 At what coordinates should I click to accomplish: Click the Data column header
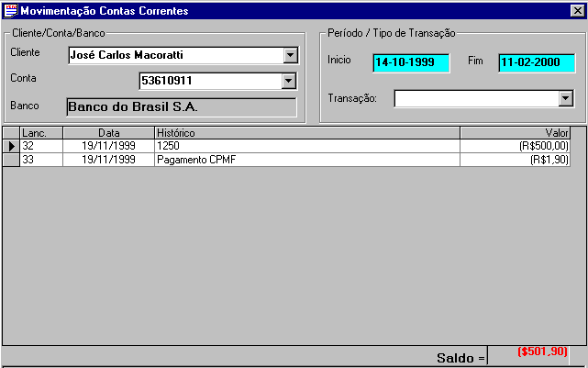pos(109,133)
